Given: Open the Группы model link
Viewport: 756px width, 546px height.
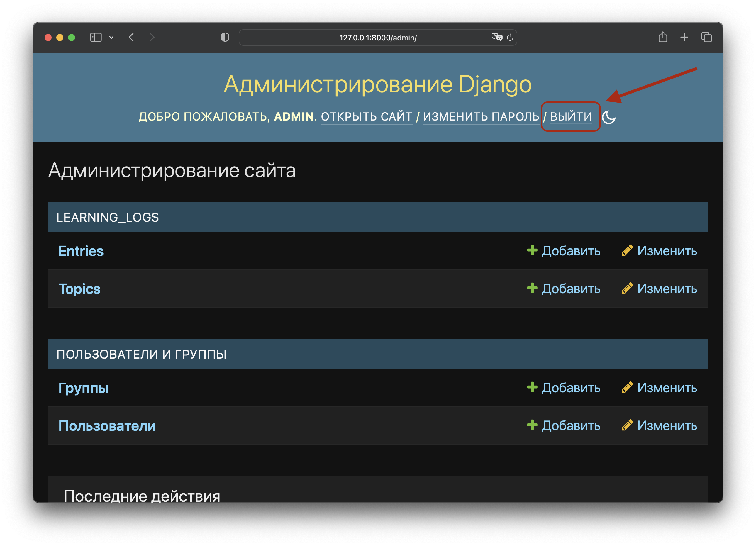Looking at the screenshot, I should [83, 388].
